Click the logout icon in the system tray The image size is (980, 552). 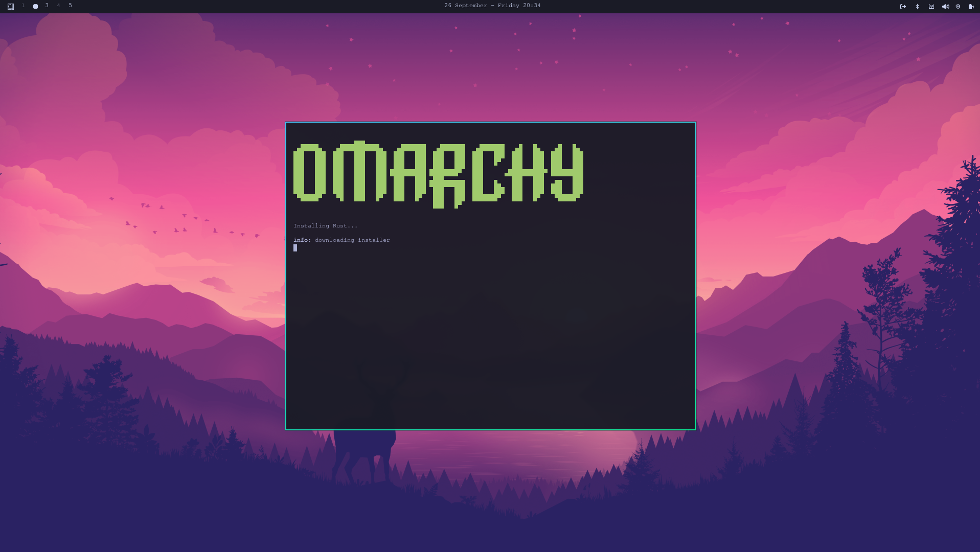coord(903,7)
